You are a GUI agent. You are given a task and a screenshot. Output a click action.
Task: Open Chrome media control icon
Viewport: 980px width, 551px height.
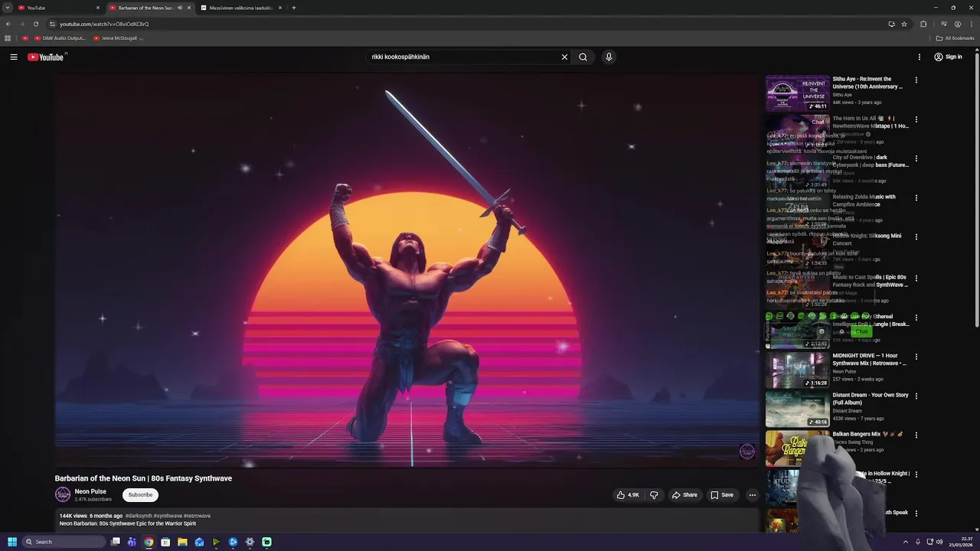click(943, 24)
